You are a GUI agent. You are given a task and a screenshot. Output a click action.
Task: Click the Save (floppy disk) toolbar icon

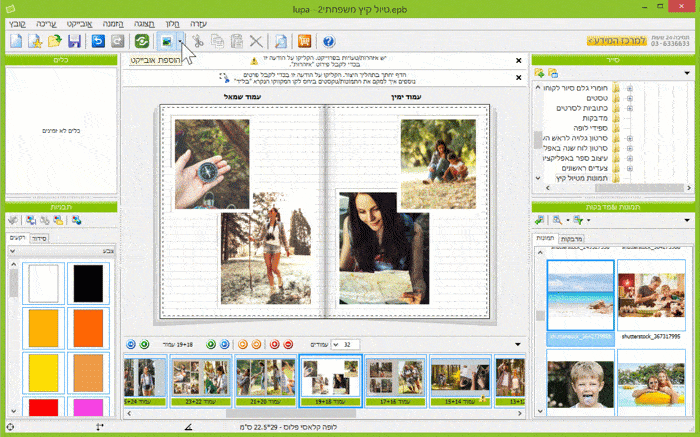pos(74,41)
